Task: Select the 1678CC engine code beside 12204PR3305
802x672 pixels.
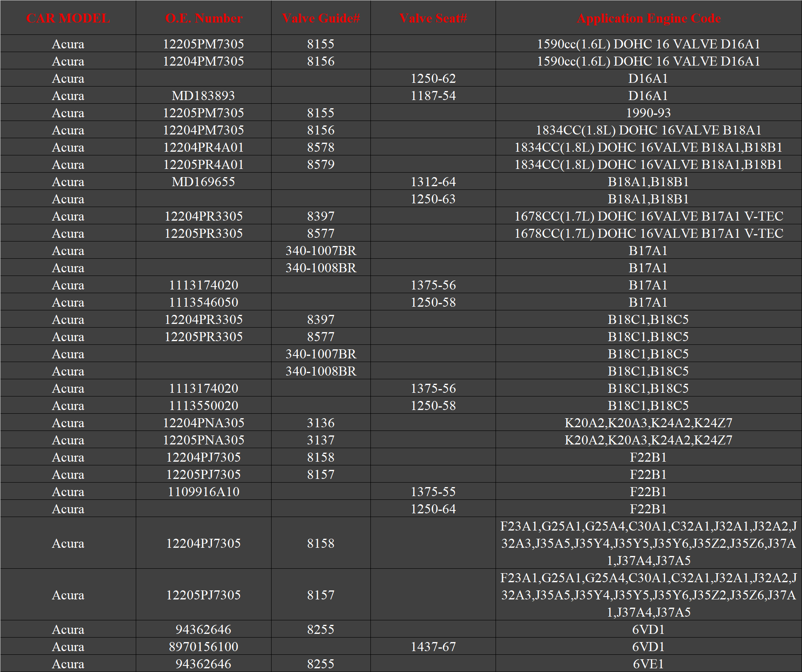Action: click(649, 216)
